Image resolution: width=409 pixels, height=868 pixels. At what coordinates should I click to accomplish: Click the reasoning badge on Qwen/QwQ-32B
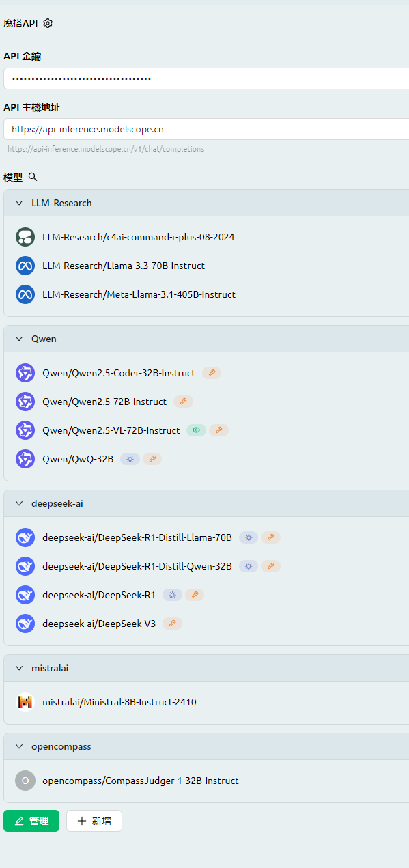pyautogui.click(x=130, y=459)
